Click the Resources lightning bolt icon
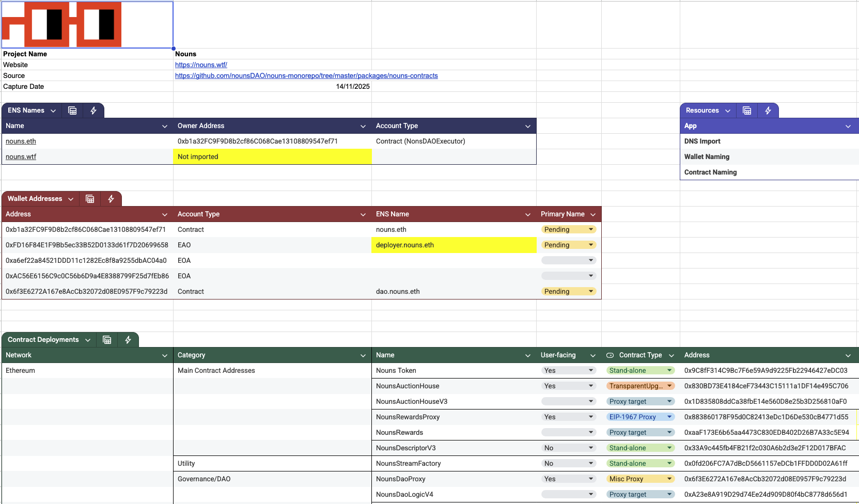The image size is (859, 504). (x=768, y=111)
